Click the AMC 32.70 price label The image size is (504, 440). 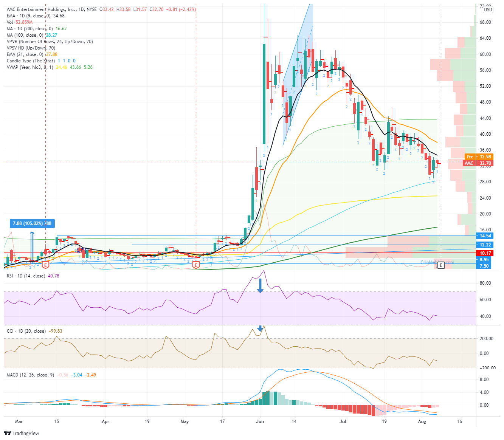(478, 163)
